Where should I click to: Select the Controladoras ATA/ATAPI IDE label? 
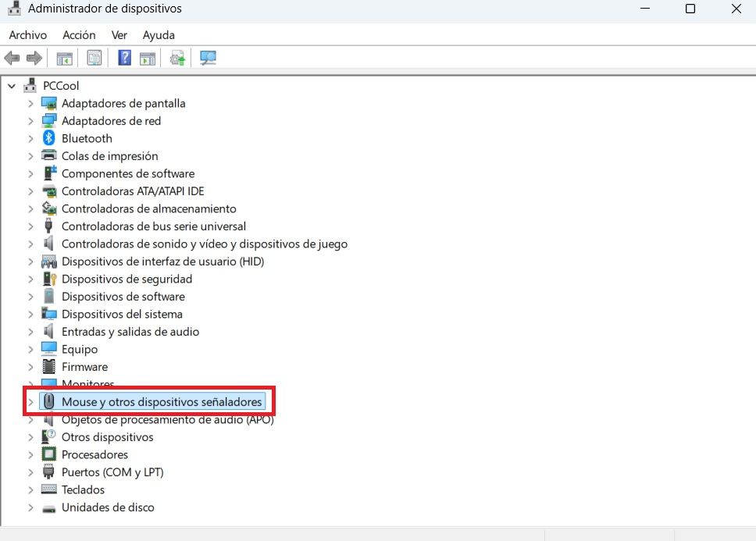pyautogui.click(x=133, y=191)
